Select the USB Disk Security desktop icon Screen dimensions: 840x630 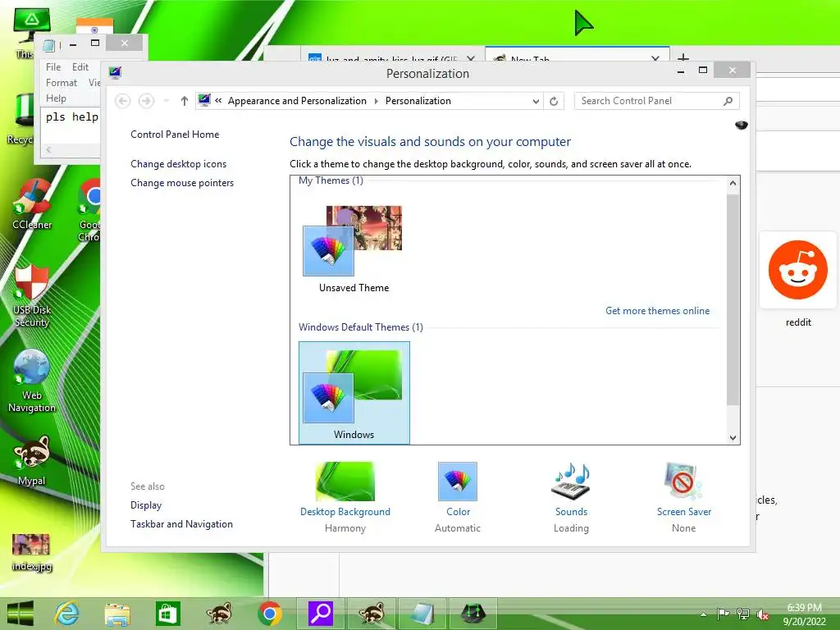32,295
